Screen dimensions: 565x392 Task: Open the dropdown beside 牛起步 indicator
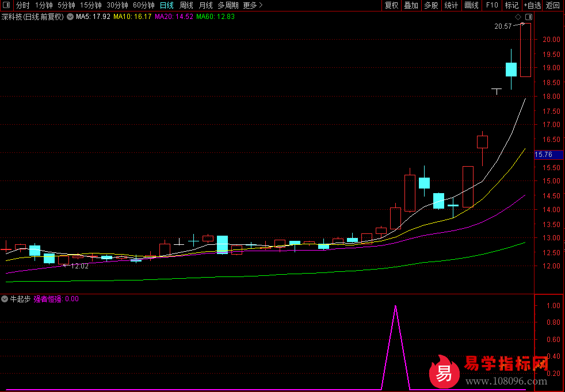5,299
